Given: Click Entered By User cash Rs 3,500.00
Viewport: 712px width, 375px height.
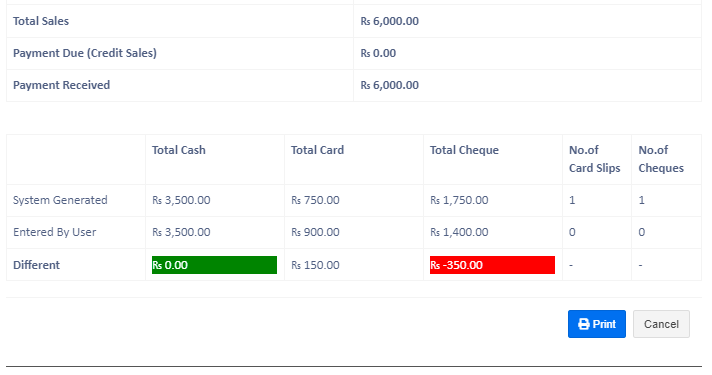Looking at the screenshot, I should 181,232.
